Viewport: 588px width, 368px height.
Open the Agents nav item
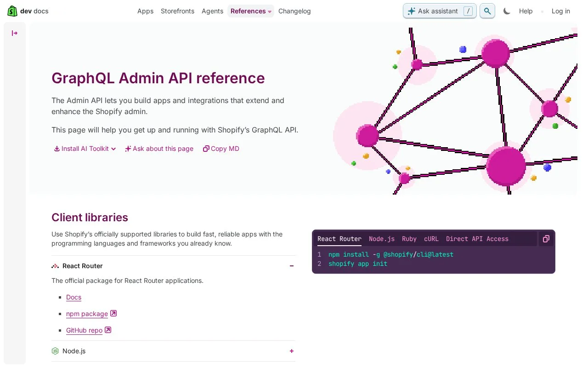[x=212, y=11]
